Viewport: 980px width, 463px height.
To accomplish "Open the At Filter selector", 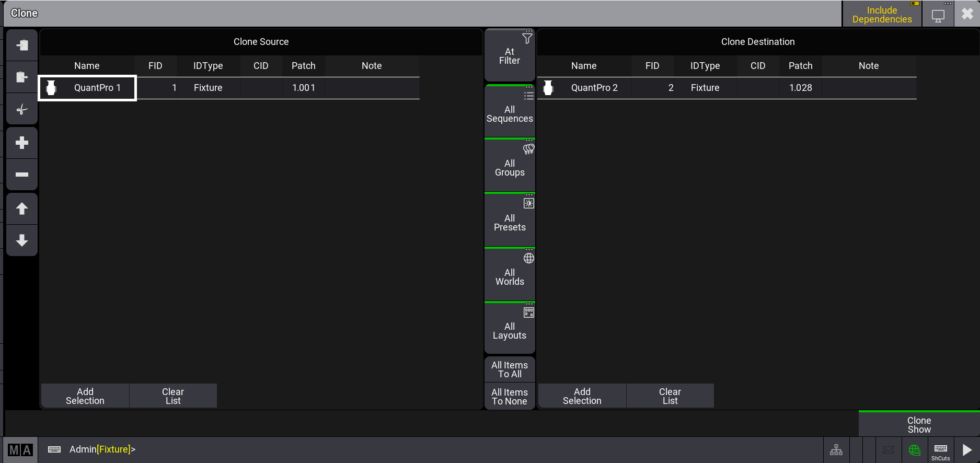I will [510, 56].
